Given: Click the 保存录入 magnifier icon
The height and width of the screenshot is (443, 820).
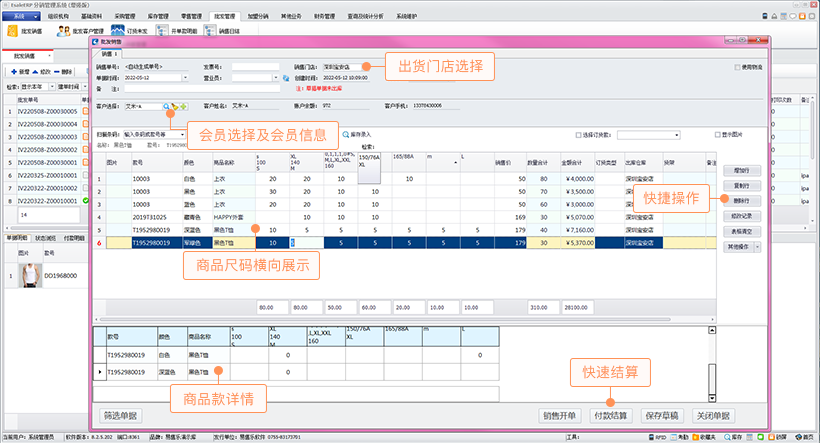Looking at the screenshot, I should tap(345, 133).
